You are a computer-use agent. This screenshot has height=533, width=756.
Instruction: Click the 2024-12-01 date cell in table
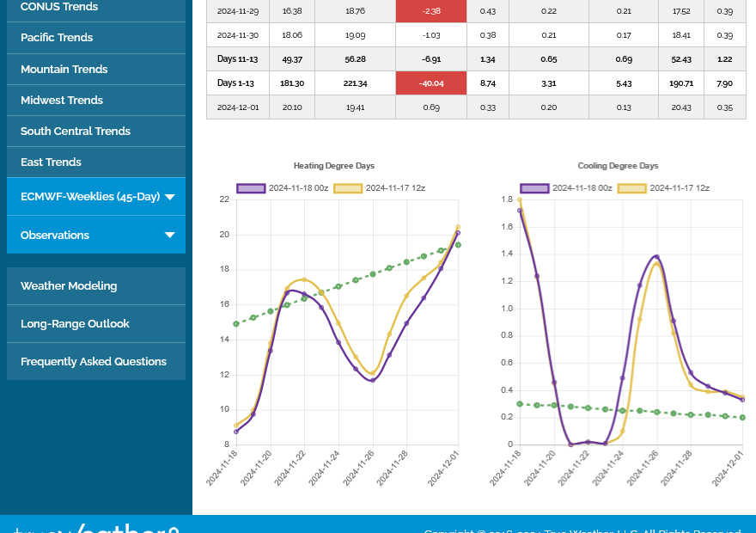coord(238,107)
